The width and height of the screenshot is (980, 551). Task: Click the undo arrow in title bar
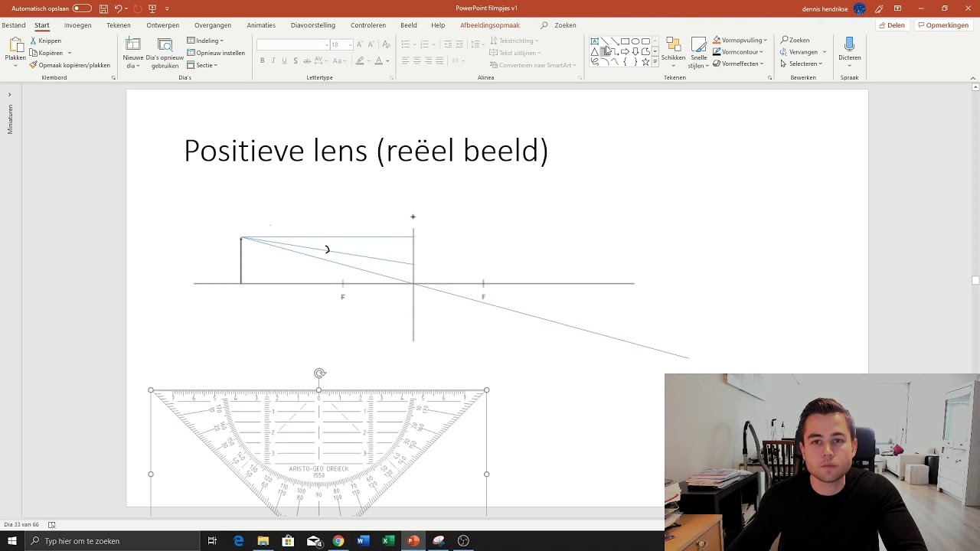pyautogui.click(x=118, y=8)
